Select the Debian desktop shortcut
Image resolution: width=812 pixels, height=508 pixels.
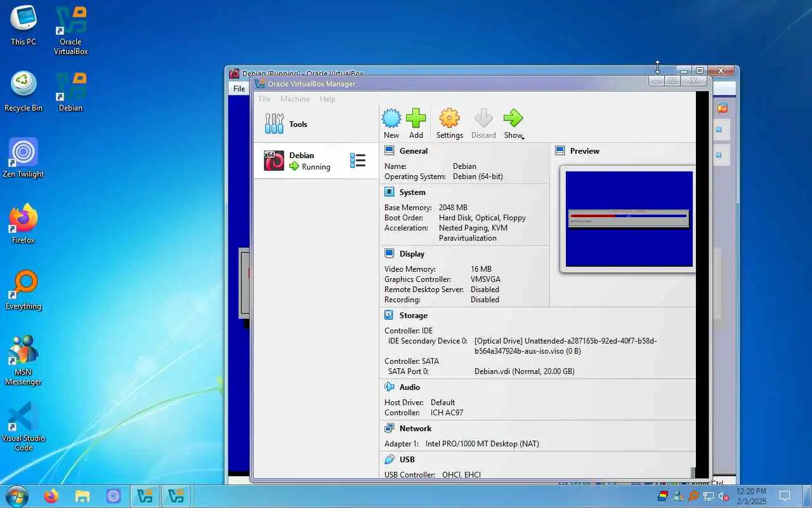click(70, 92)
